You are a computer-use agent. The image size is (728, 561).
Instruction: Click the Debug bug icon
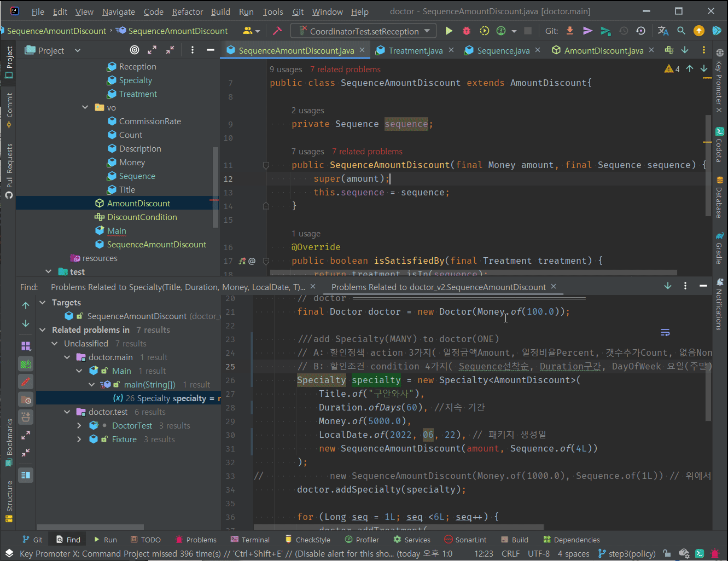(x=467, y=31)
